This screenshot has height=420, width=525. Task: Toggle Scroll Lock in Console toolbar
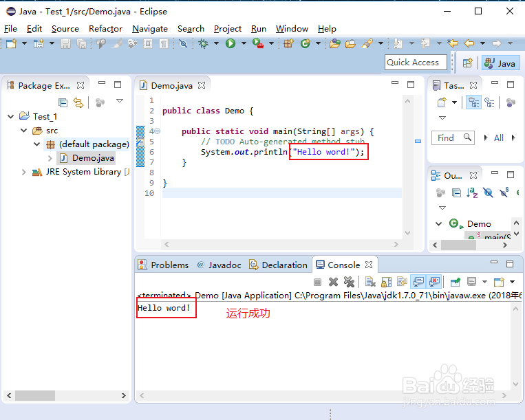click(386, 282)
